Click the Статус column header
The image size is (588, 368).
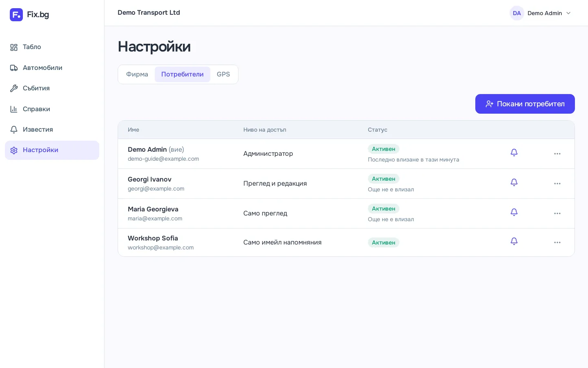[x=377, y=130]
